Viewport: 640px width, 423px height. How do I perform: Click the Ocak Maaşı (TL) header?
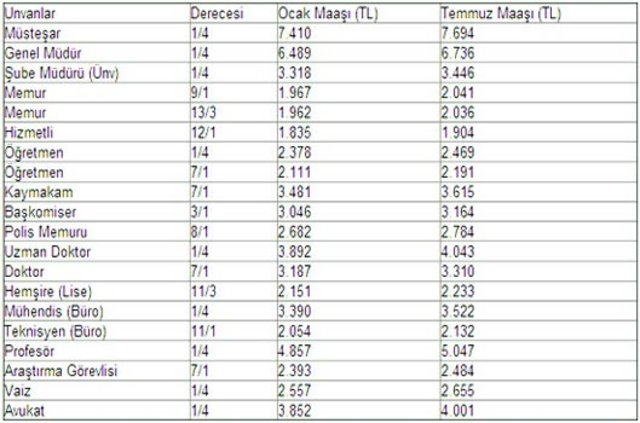pos(358,13)
